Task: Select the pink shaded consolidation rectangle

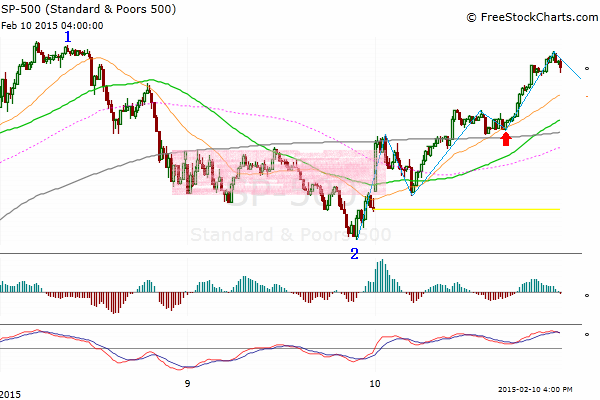Action: pyautogui.click(x=270, y=172)
